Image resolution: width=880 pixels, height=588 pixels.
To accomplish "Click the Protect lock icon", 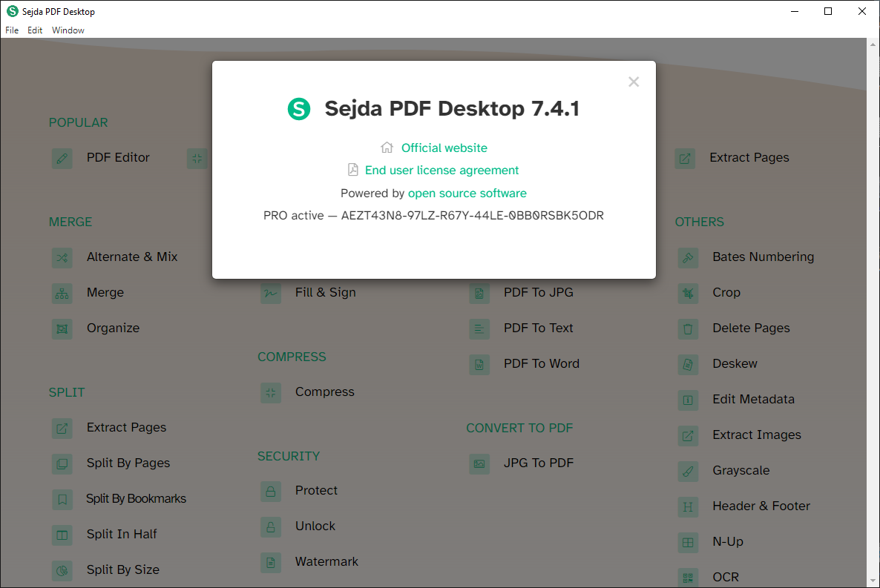I will tap(271, 492).
